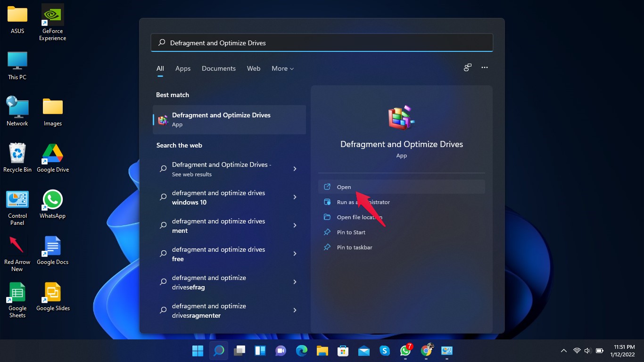
Task: Select the Defragment and Optimize Drives best match
Action: tap(230, 120)
